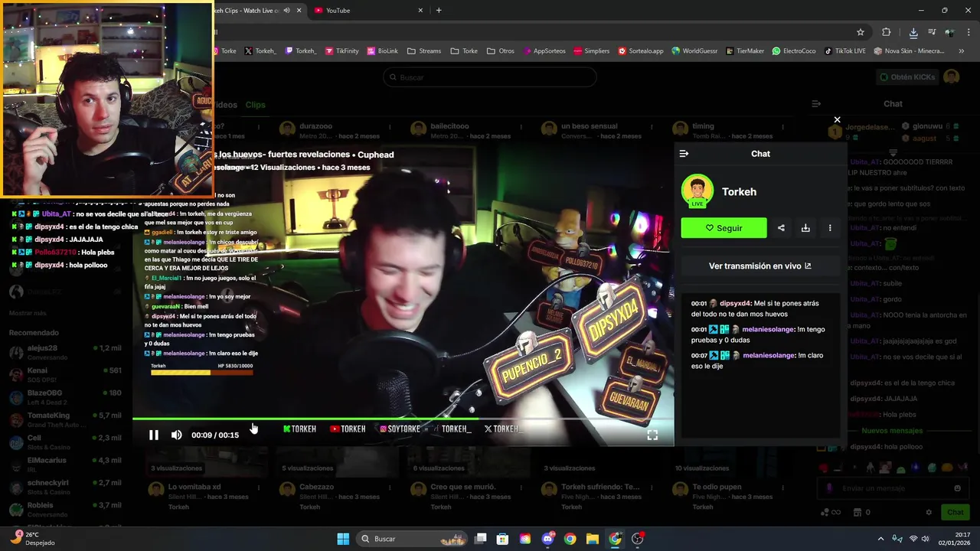Viewport: 980px width, 551px height.
Task: Open recommended channel BlazeOBG
Action: coord(65,396)
